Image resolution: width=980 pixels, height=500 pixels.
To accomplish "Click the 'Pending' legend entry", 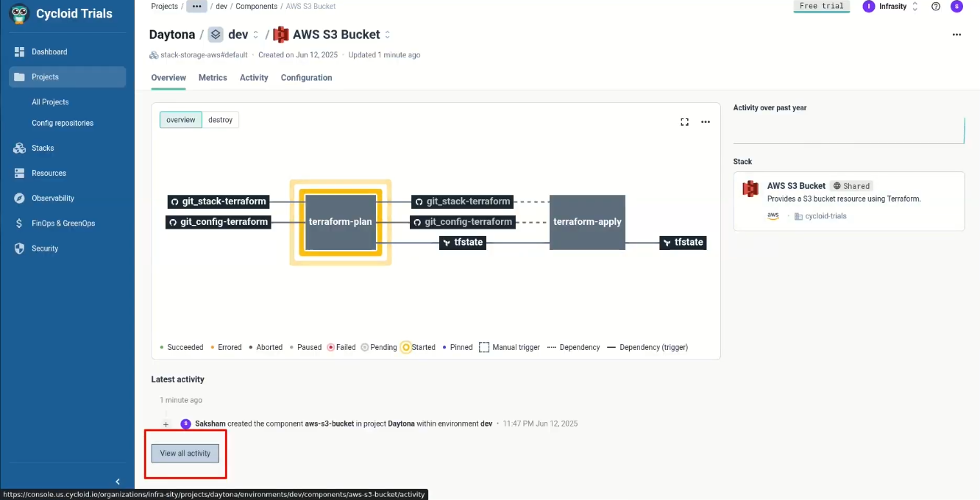I will click(x=378, y=347).
